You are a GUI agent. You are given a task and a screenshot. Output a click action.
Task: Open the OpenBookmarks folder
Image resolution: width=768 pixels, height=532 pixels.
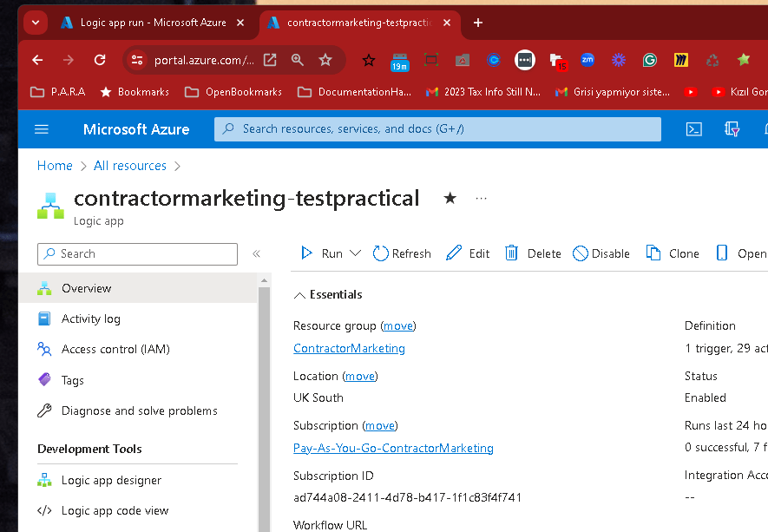233,92
